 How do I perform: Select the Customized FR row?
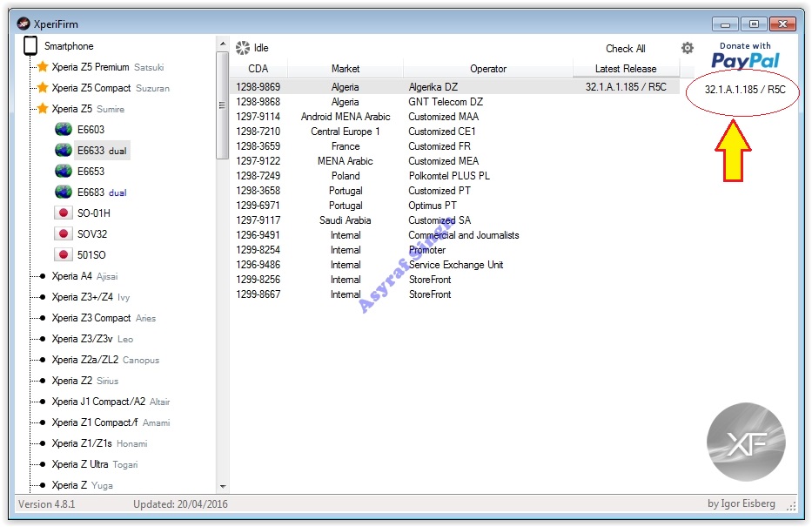point(454,146)
